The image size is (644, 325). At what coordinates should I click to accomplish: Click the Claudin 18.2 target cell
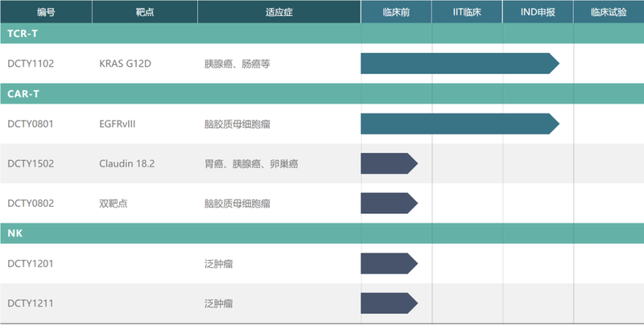[126, 163]
